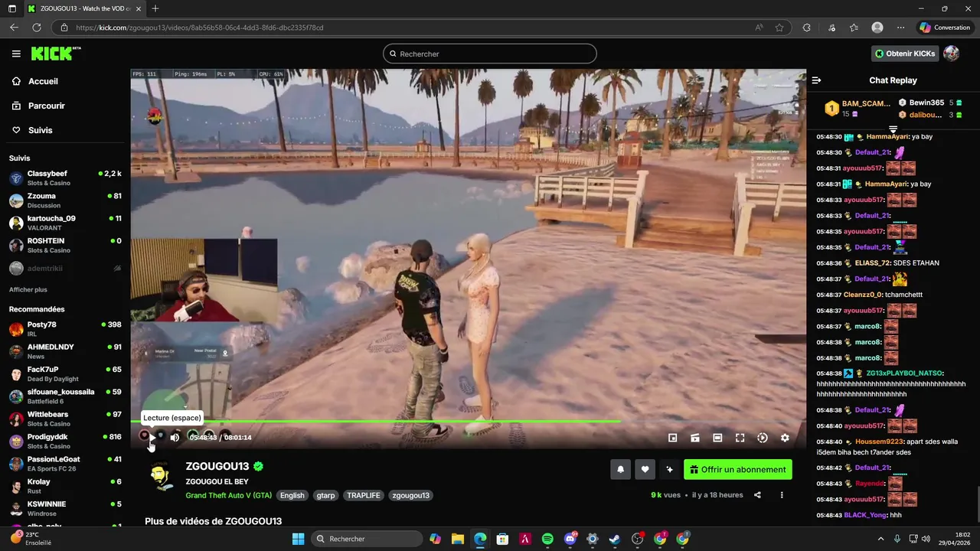
Task: Select the zgougou13 tag
Action: click(x=410, y=495)
